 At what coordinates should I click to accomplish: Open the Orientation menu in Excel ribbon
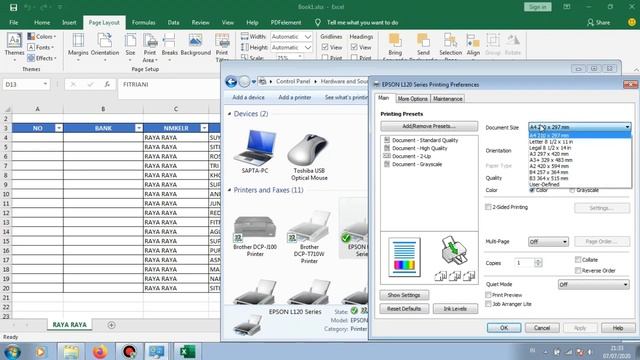click(x=105, y=46)
